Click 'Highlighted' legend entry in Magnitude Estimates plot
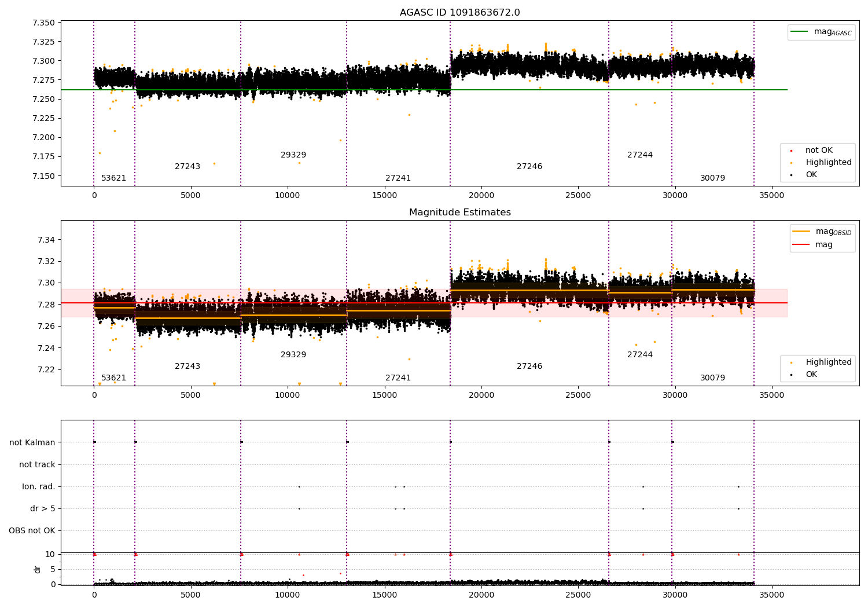 tap(828, 362)
